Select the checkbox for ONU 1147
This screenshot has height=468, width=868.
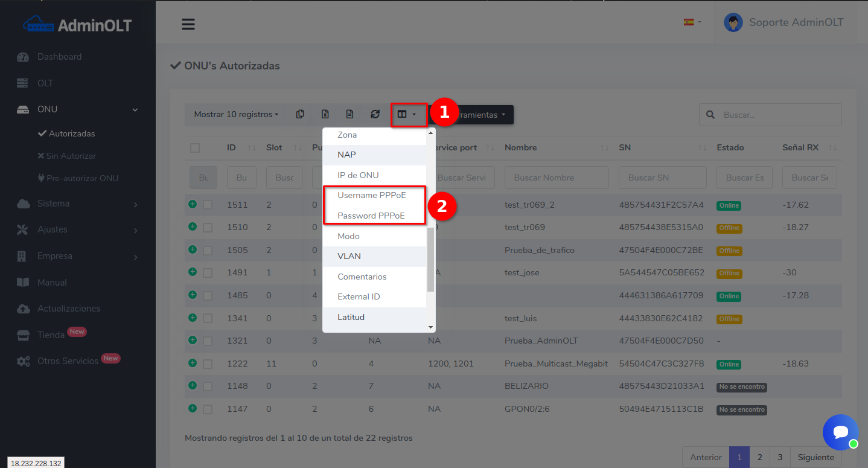click(x=208, y=409)
